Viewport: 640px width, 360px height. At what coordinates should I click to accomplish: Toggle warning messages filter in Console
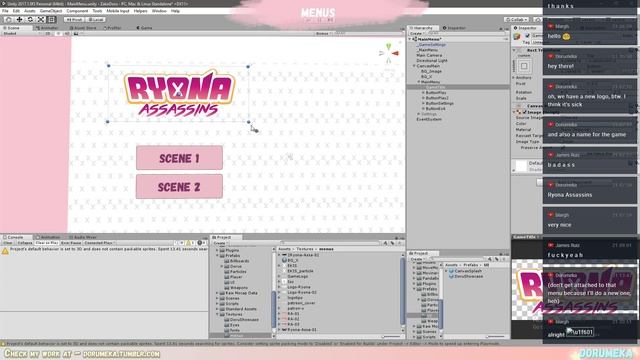click(190, 243)
